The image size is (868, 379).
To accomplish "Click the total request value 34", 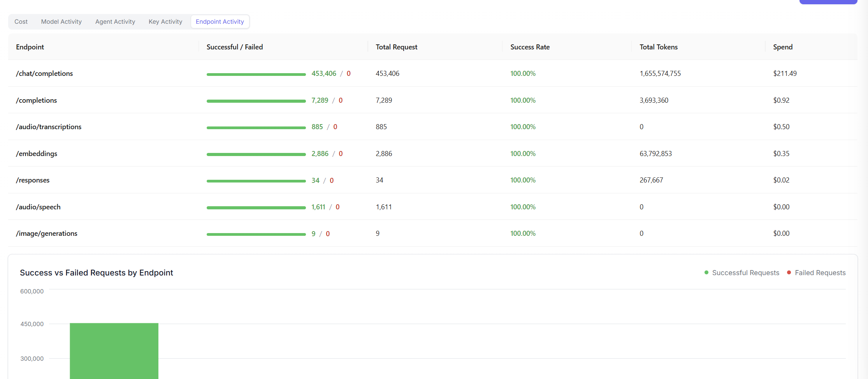I will tap(380, 180).
